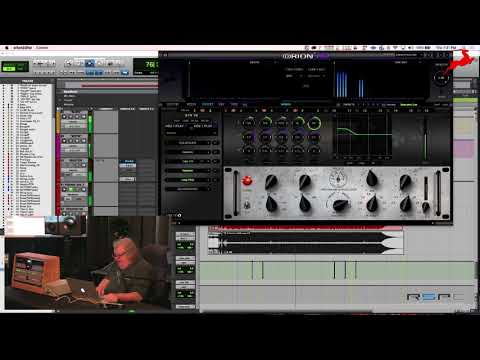Click the EQ's first upper-row black knob
Screen dimensions: 480x360
tap(271, 182)
